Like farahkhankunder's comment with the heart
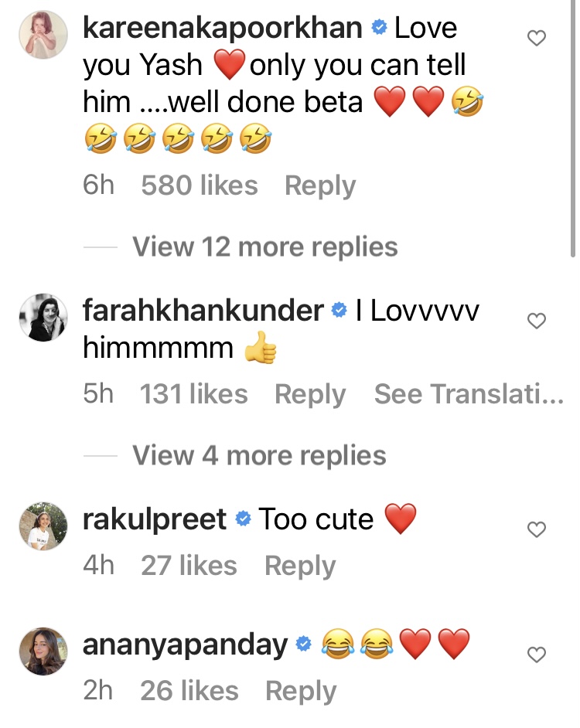 pos(536,321)
